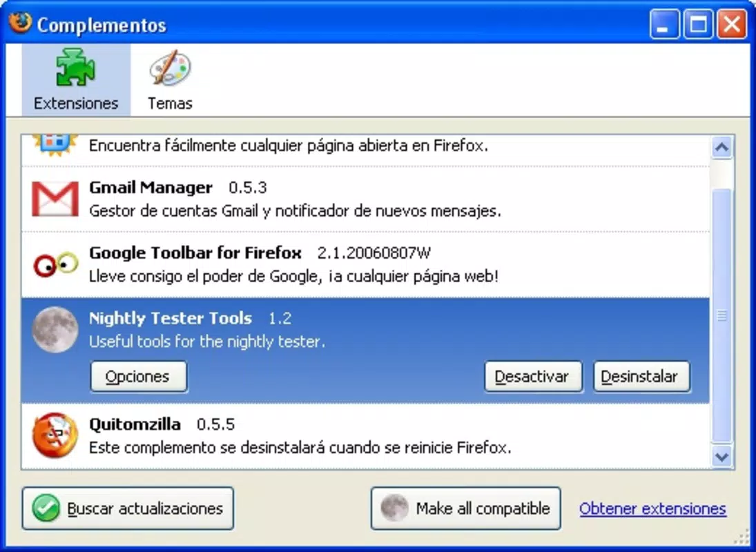Screen dimensions: 756x552
Task: Click Quitomzilla version 0.5.5
Action: [x=215, y=424]
